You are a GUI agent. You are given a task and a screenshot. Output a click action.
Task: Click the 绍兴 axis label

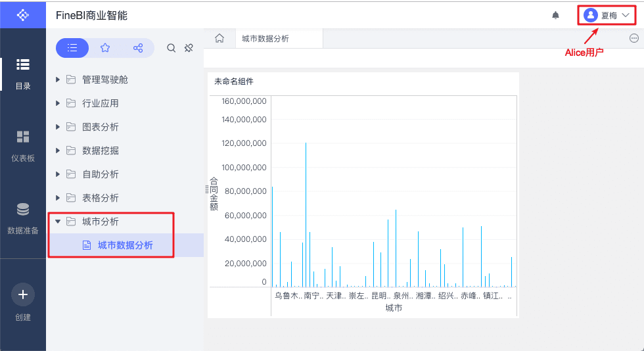pos(448,296)
